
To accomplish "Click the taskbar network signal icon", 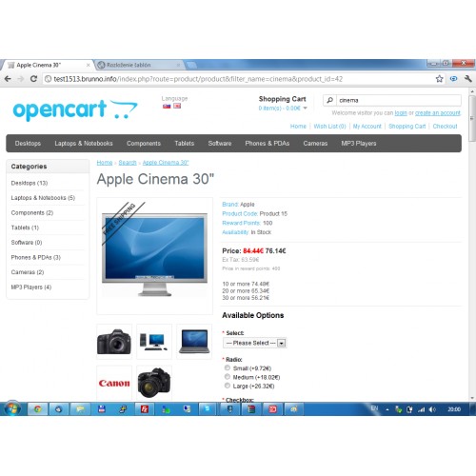I will 422,409.
